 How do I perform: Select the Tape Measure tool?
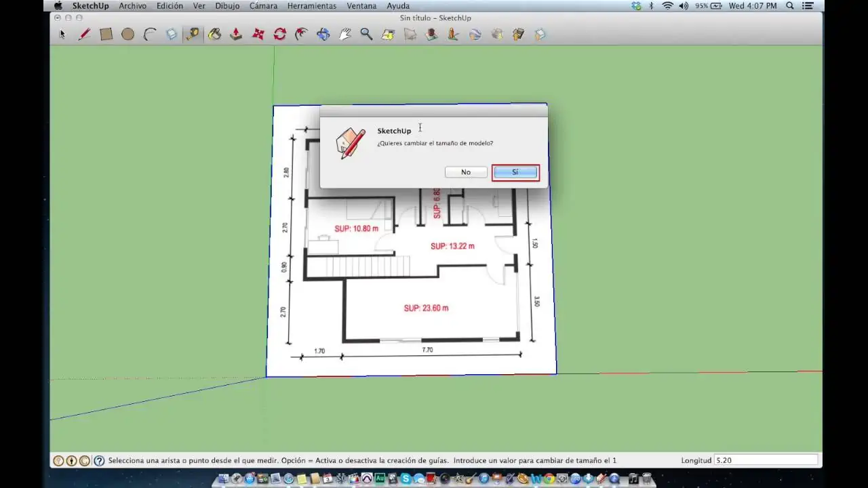click(x=193, y=34)
